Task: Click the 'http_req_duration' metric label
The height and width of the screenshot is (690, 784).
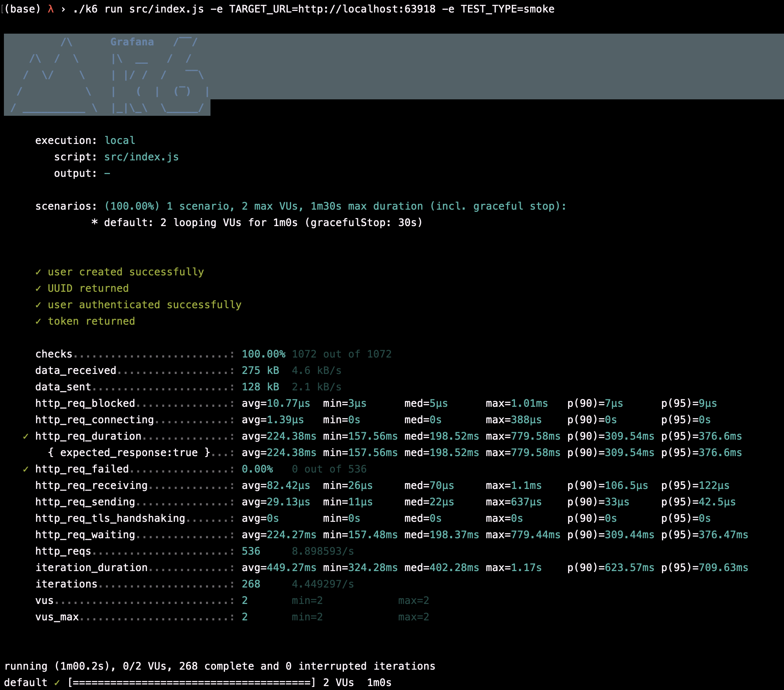Action: pyautogui.click(x=88, y=436)
